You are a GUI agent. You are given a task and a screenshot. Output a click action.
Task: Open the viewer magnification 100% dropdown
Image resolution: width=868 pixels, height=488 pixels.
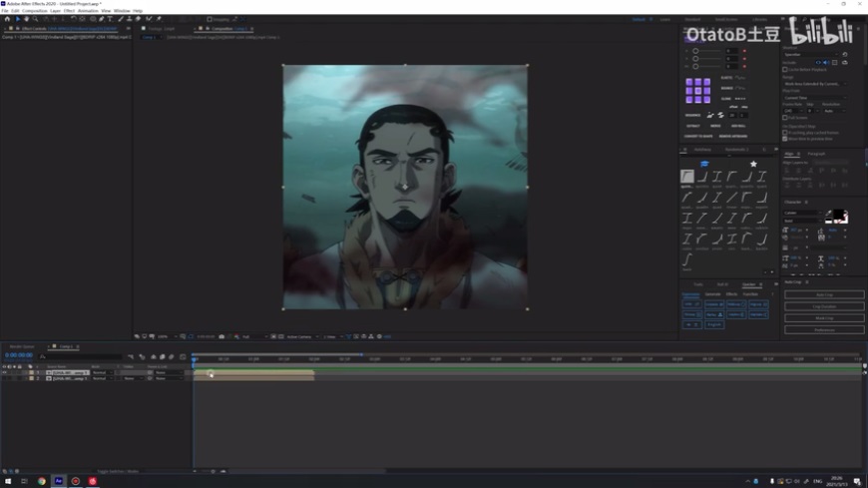click(166, 336)
